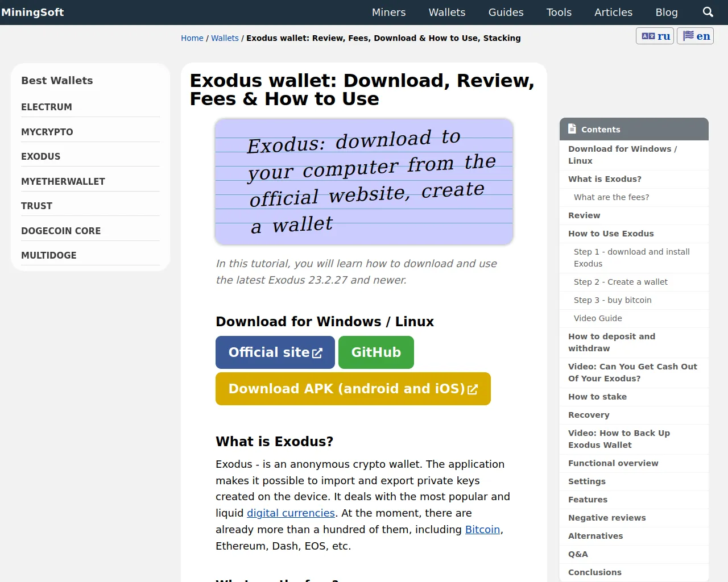Open the Articles menu
This screenshot has height=582, width=728.
coord(613,12)
